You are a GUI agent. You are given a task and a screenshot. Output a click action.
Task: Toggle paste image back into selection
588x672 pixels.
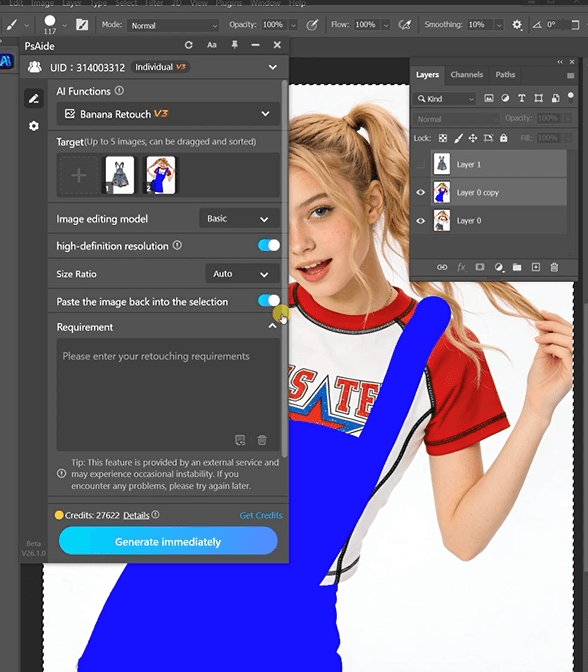point(269,300)
